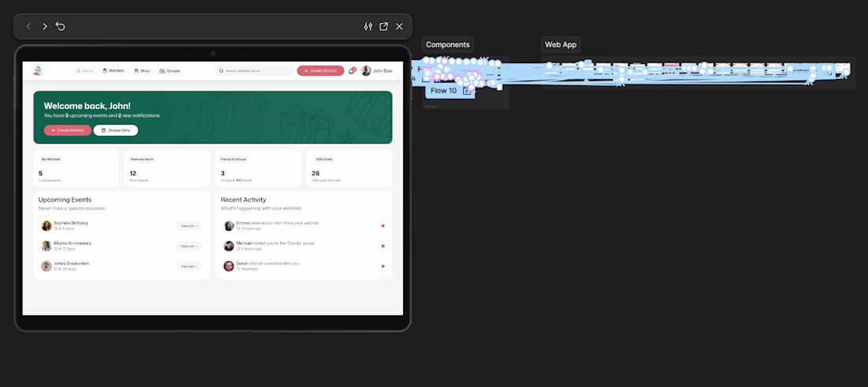Open John Doe profile avatar
868x387 pixels.
[366, 71]
